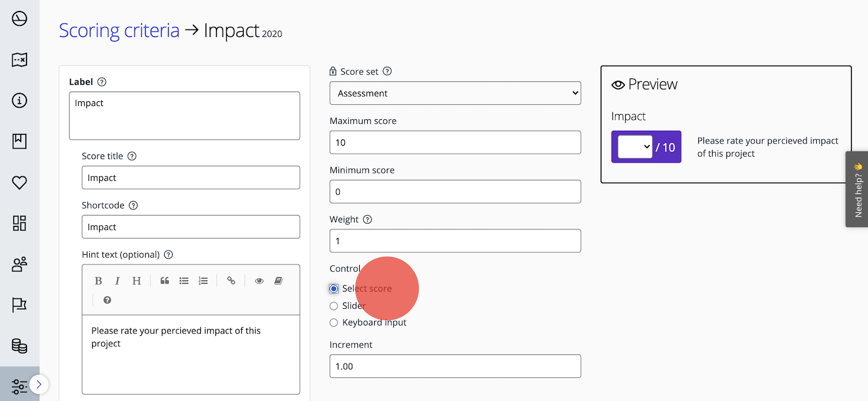Click the Weight help question mark icon
This screenshot has width=868, height=401.
pos(368,220)
